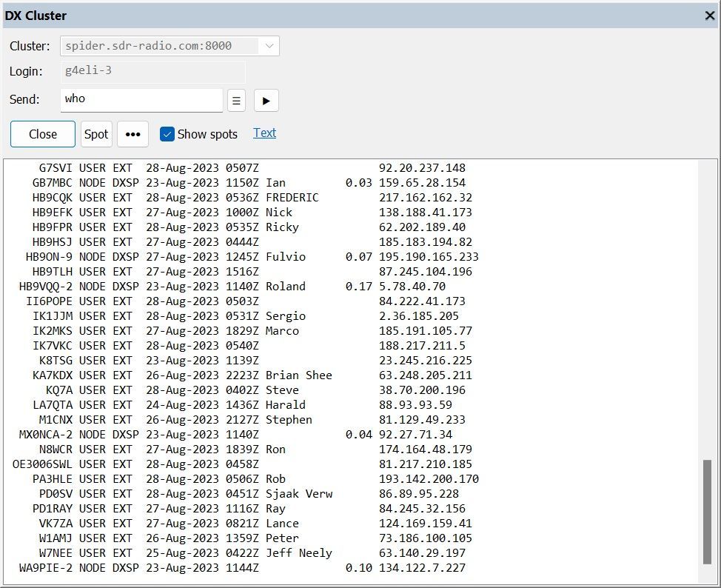Open the three-dots more options button
Image resolution: width=721 pixels, height=588 pixels.
pos(133,134)
